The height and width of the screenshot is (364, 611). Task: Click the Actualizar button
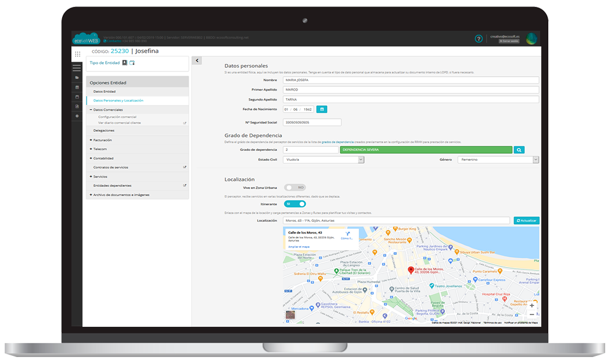pyautogui.click(x=526, y=221)
